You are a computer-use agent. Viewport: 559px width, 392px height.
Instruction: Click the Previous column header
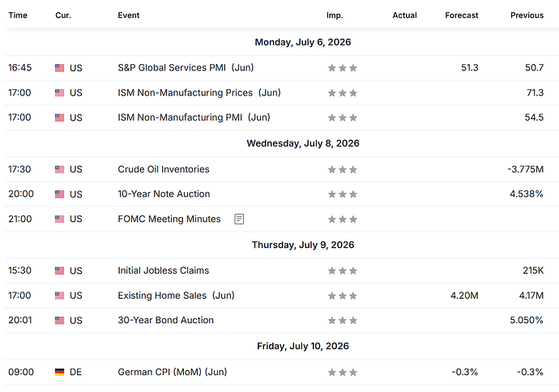pyautogui.click(x=527, y=15)
